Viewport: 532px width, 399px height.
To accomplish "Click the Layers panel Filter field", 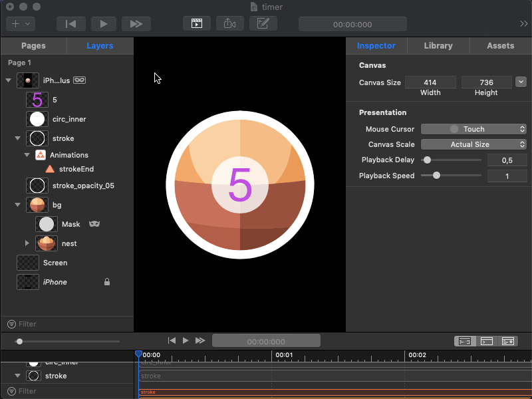I will pyautogui.click(x=67, y=324).
